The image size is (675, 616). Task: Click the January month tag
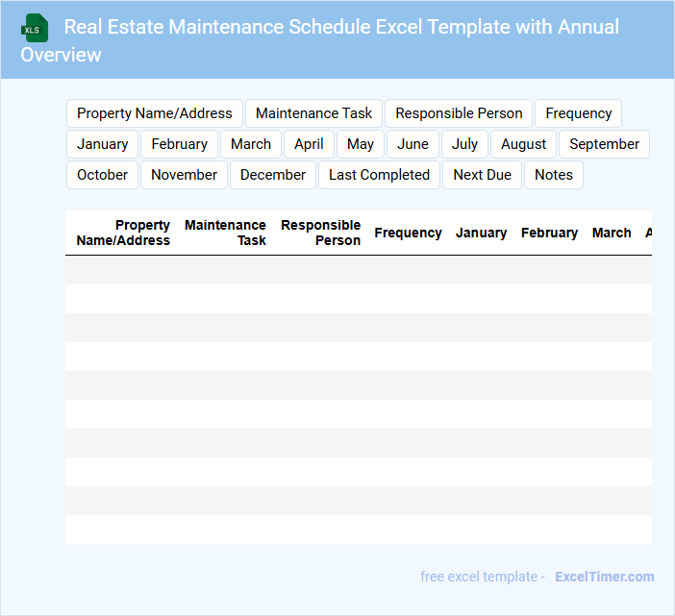(x=103, y=144)
